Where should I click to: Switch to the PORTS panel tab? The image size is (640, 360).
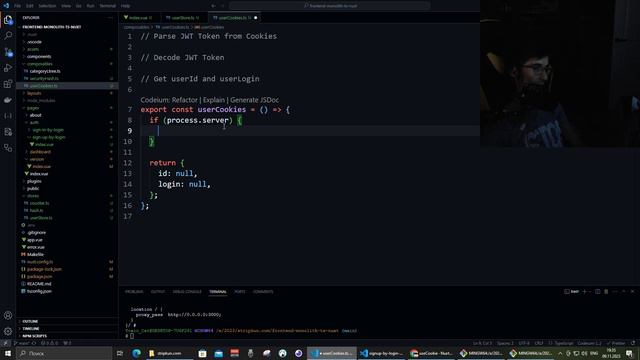240,291
